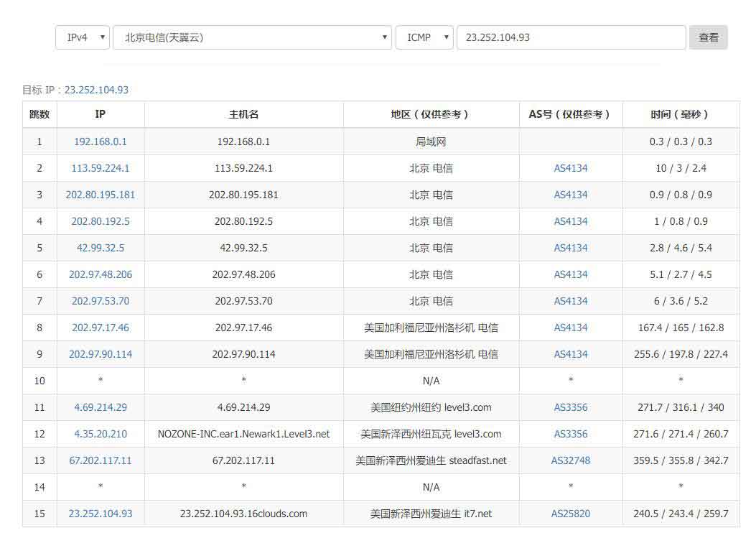Image resolution: width=756 pixels, height=533 pixels.
Task: Click hostname cell 4.69.214.29
Action: tap(243, 407)
